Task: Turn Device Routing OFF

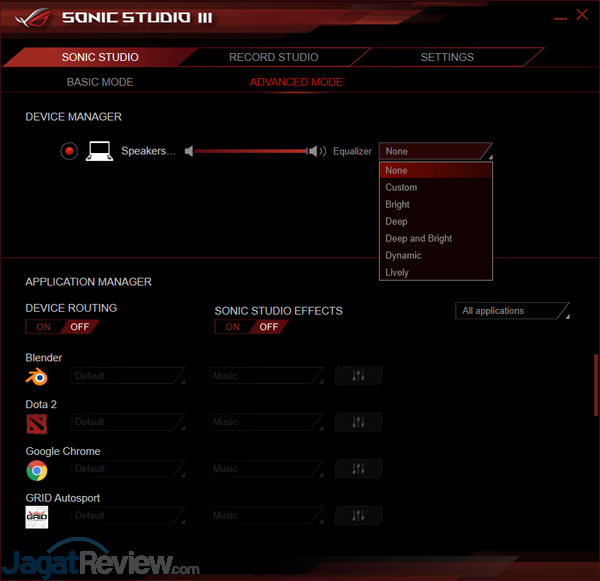Action: tap(80, 327)
